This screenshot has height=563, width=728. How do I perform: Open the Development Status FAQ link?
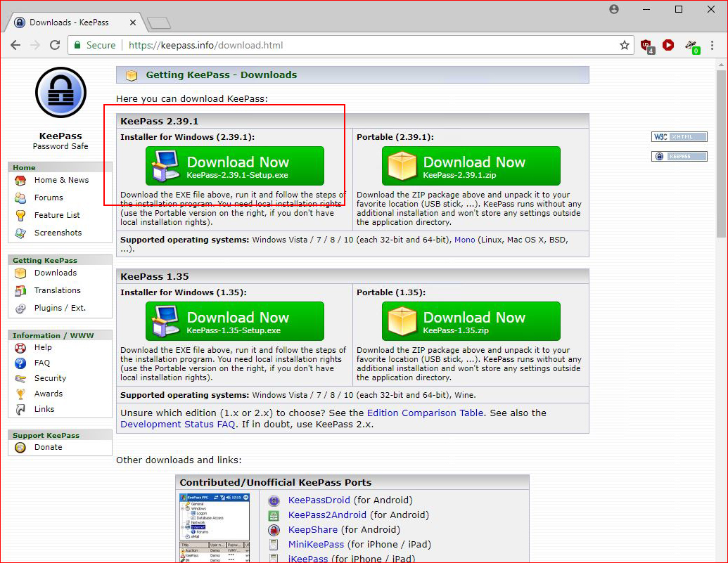pyautogui.click(x=178, y=425)
